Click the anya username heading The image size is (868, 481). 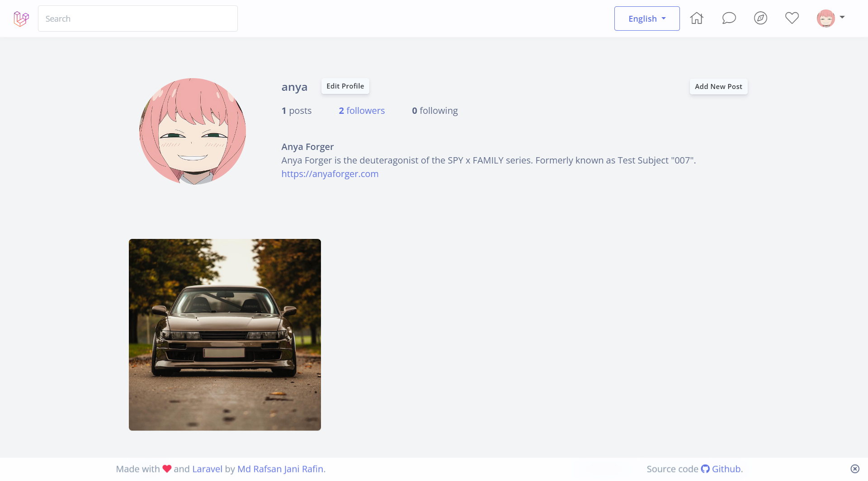(x=294, y=87)
